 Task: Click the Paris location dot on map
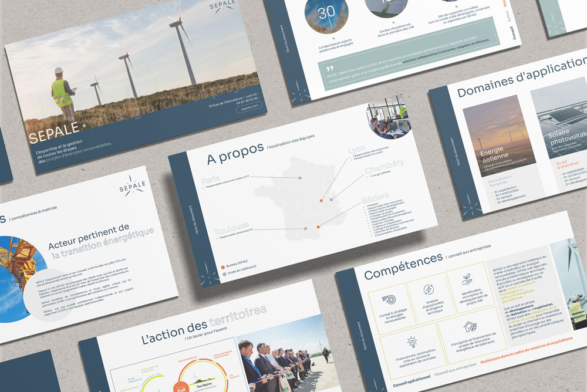(300, 178)
